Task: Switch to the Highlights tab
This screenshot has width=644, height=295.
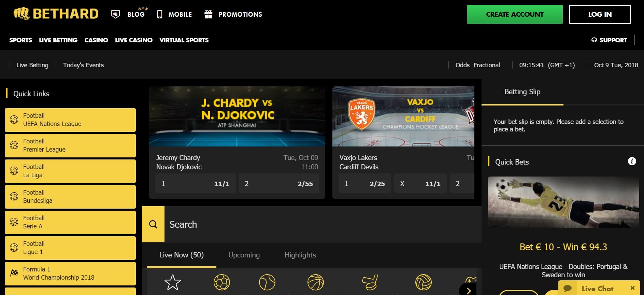Action: (x=300, y=255)
